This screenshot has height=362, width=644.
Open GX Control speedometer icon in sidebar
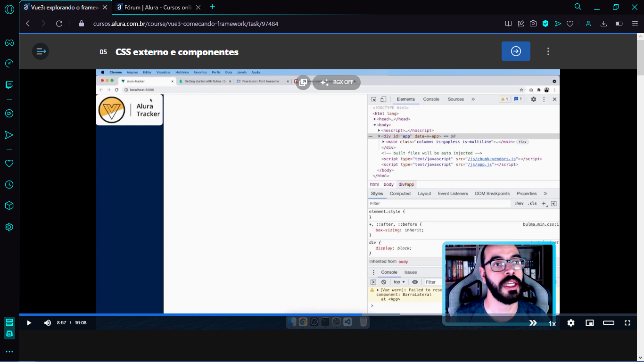click(9, 64)
